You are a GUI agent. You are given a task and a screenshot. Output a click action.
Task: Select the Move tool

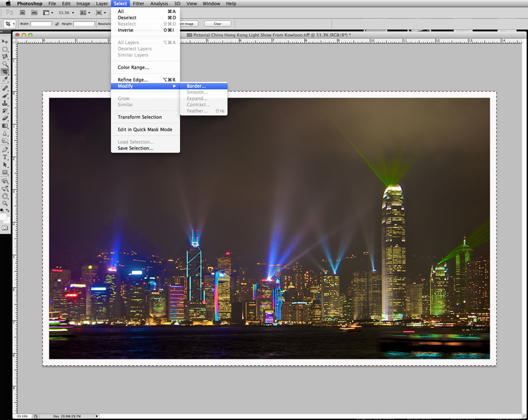[5, 42]
